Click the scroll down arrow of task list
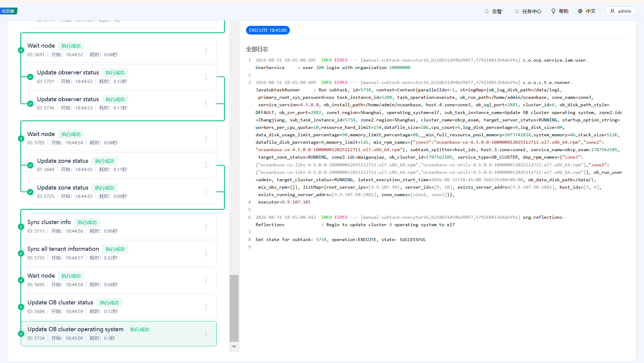This screenshot has width=644, height=363. coord(234,347)
